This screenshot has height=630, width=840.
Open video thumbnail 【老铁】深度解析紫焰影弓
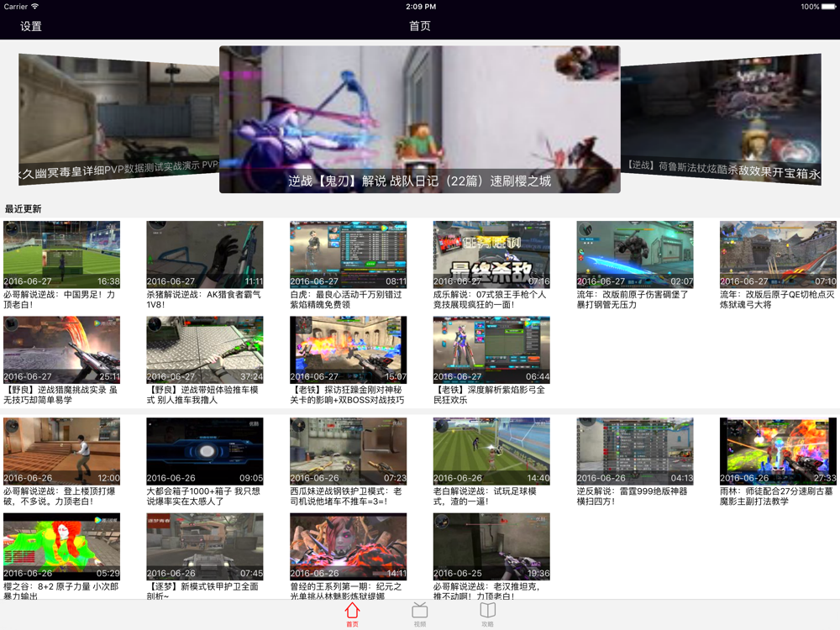pyautogui.click(x=491, y=349)
